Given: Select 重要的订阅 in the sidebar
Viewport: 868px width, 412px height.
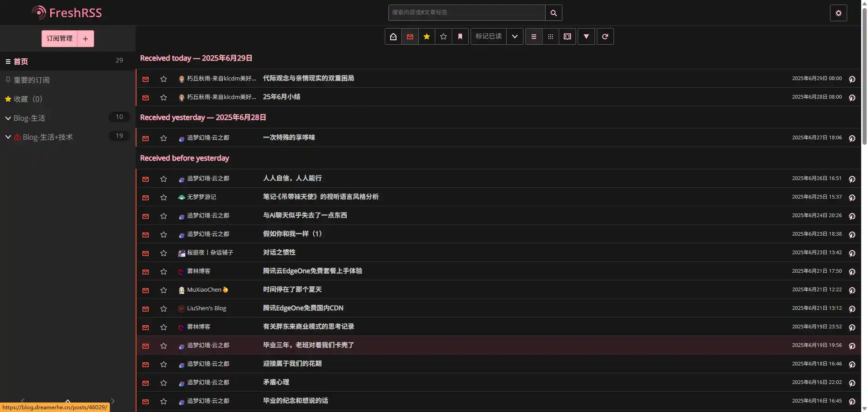Looking at the screenshot, I should pyautogui.click(x=32, y=80).
